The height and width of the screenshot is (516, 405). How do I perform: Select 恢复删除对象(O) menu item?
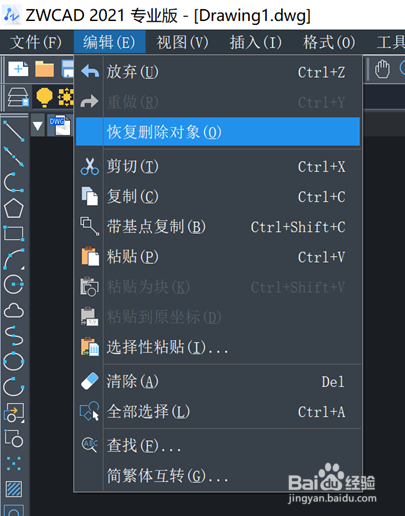point(218,132)
